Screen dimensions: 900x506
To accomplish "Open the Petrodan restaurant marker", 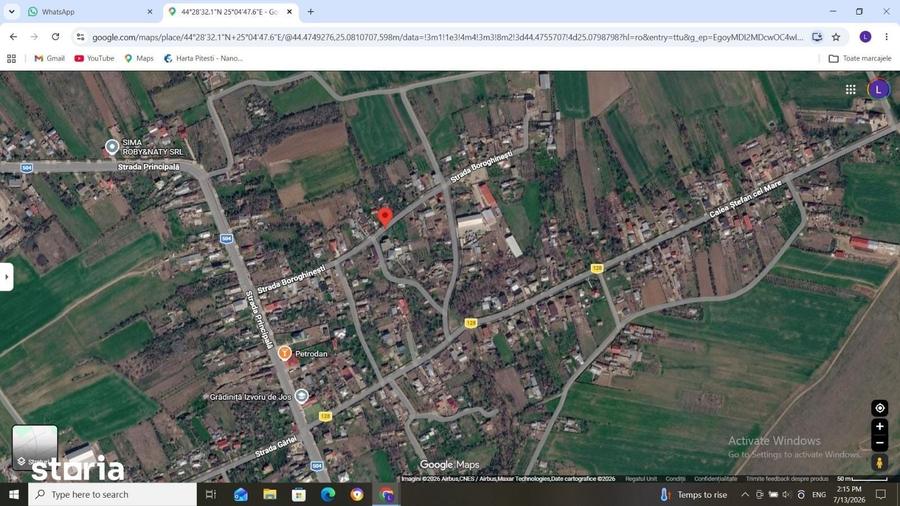I will [x=284, y=353].
